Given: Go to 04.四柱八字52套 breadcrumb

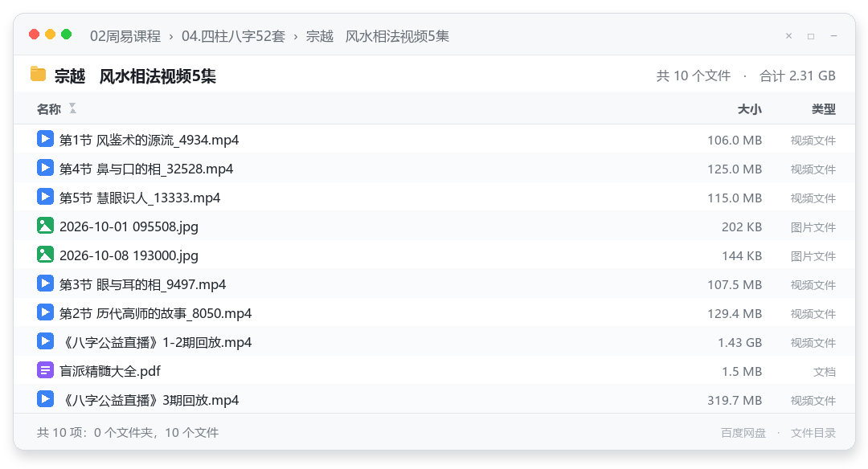Looking at the screenshot, I should point(234,36).
